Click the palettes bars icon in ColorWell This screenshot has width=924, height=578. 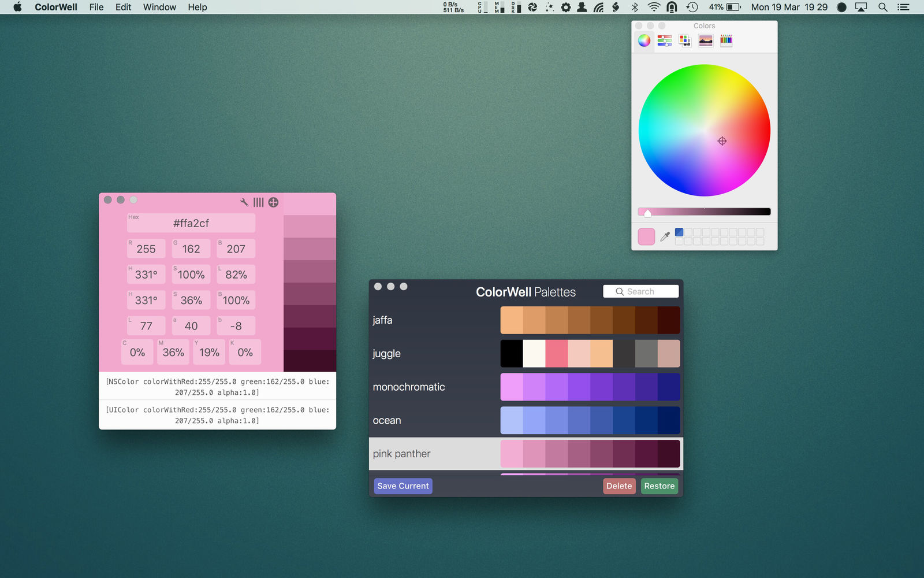click(258, 202)
